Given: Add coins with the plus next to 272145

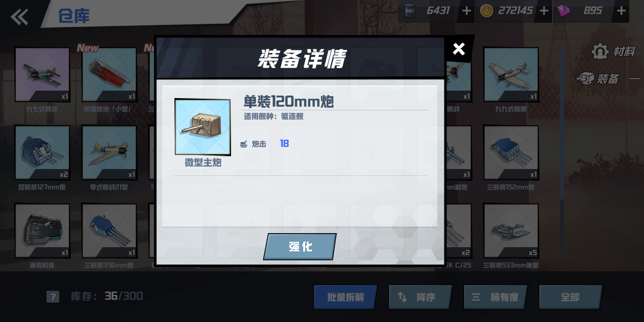Looking at the screenshot, I should pos(544,11).
